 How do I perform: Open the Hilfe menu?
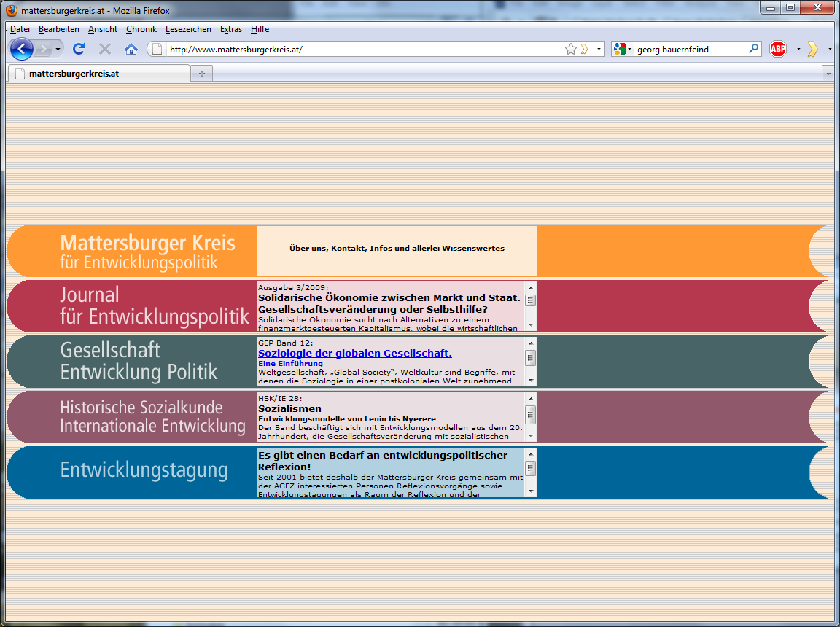260,29
